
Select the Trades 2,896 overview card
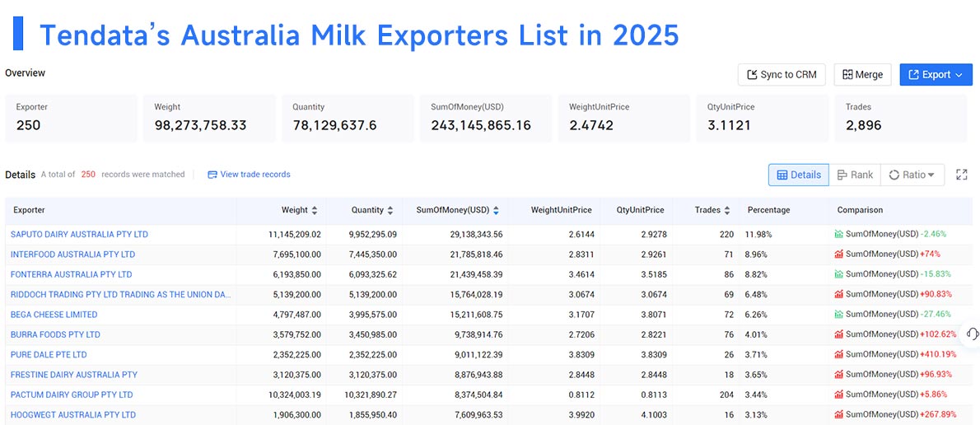click(x=901, y=118)
